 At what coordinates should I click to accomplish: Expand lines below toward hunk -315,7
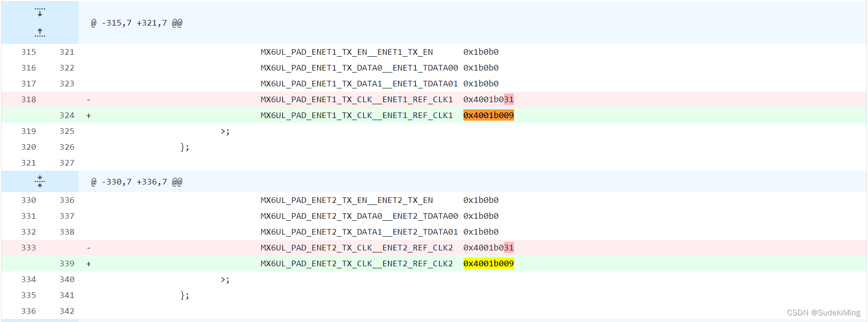[x=40, y=33]
